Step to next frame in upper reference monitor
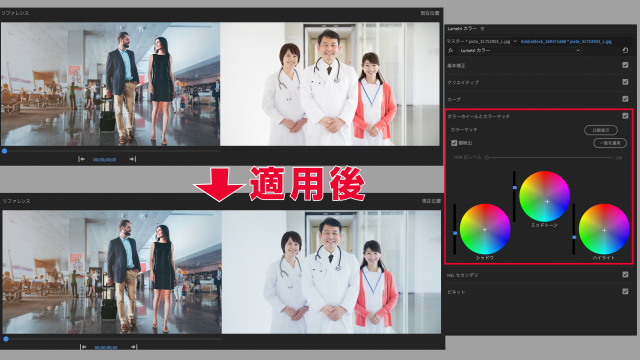640x360 pixels. pyautogui.click(x=133, y=159)
